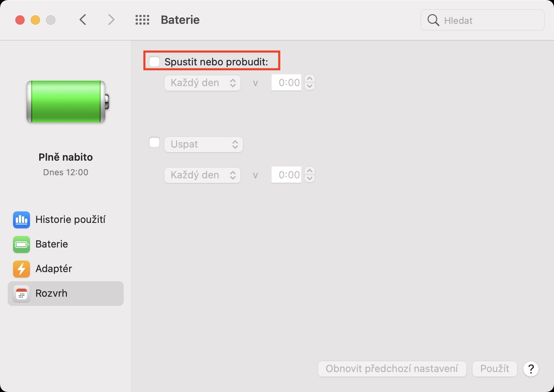554x392 pixels.
Task: Switch to Historie použití section
Action: coord(70,219)
